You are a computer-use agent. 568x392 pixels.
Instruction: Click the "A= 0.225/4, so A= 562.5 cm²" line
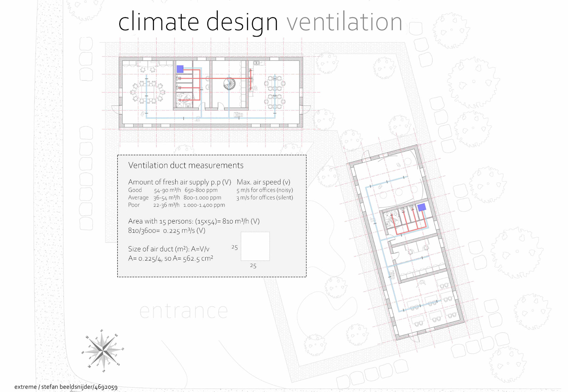170,258
